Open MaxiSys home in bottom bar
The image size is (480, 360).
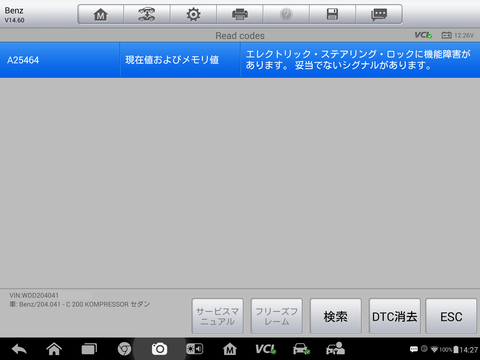click(x=230, y=349)
